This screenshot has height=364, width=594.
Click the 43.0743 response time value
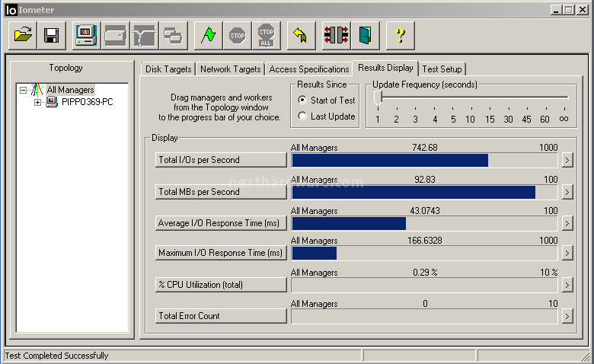pos(425,211)
